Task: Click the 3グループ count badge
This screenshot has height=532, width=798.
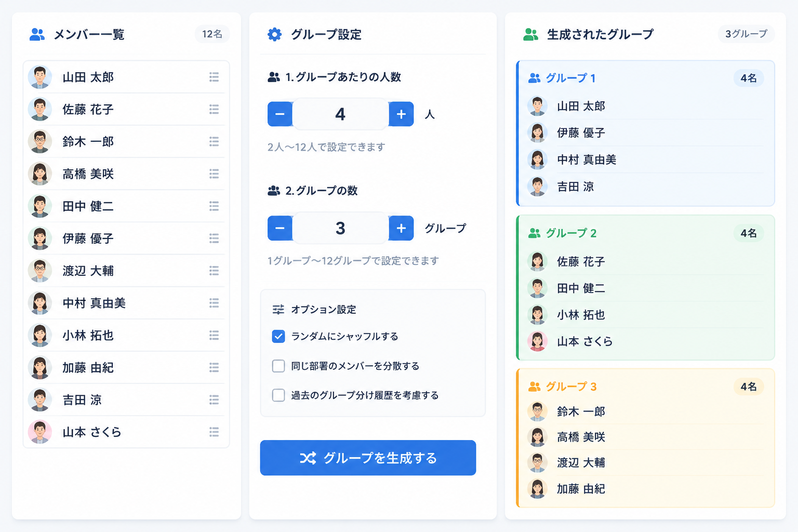Action: (746, 34)
